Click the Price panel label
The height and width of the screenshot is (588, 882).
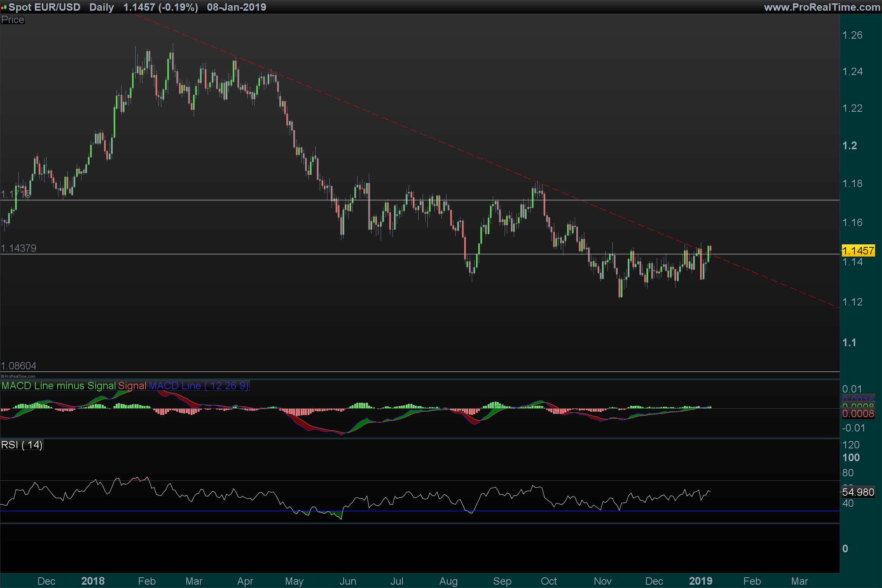(x=12, y=20)
